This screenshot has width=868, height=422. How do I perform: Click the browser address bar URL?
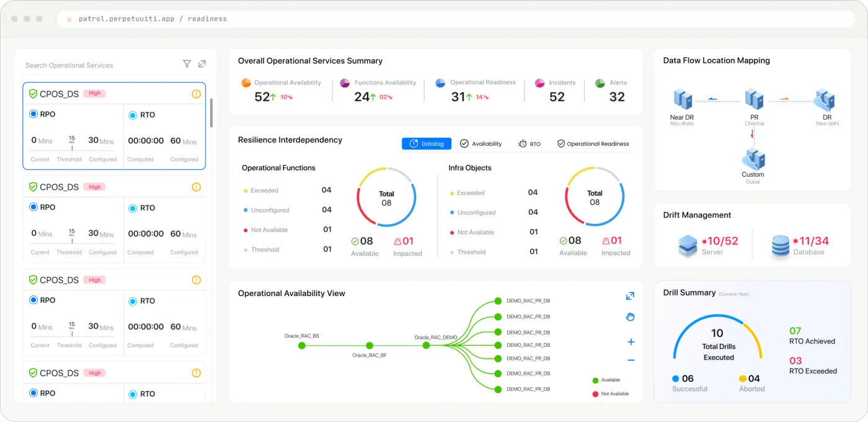click(x=153, y=19)
